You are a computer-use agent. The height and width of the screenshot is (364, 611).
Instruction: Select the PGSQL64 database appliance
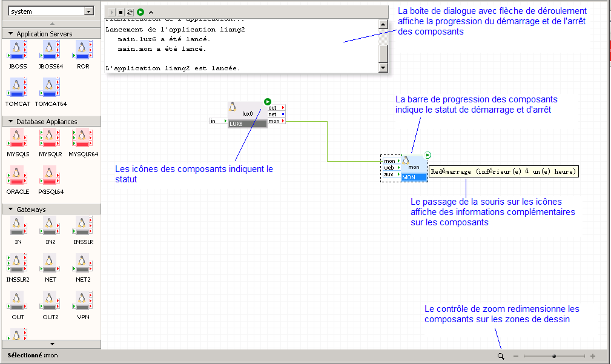click(x=50, y=175)
